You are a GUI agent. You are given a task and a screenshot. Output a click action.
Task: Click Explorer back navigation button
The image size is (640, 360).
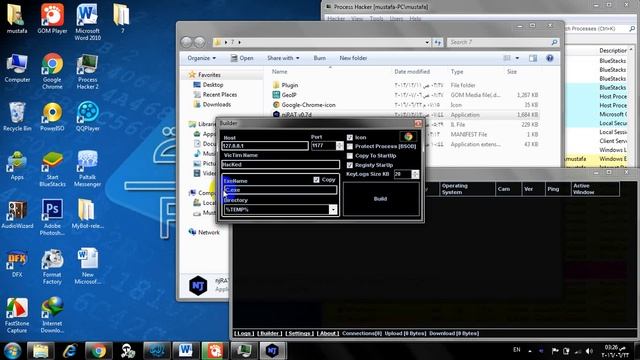click(187, 42)
